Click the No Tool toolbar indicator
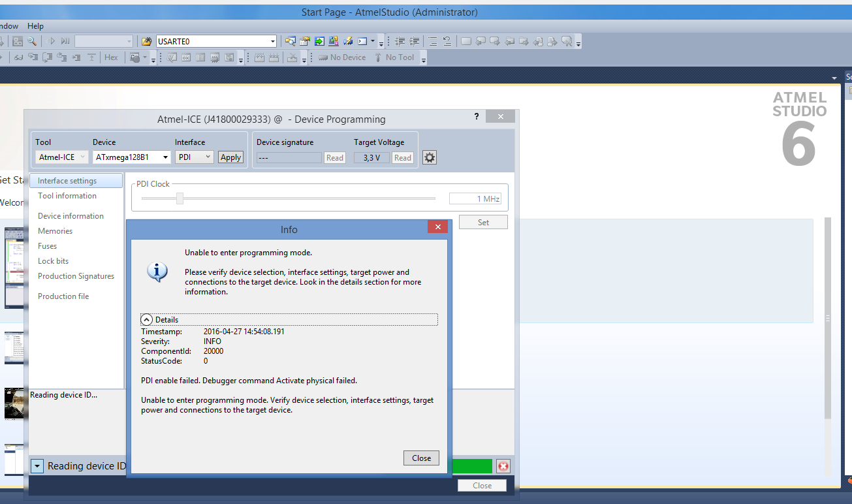This screenshot has height=504, width=852. [x=394, y=57]
